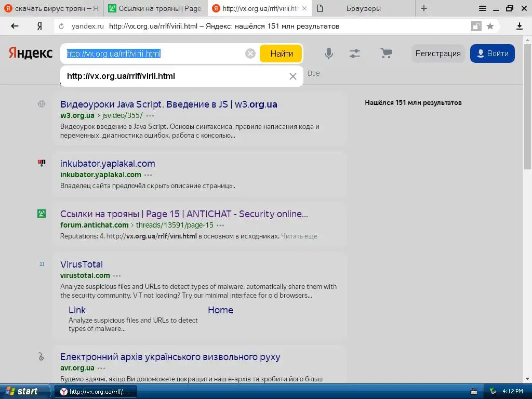Click favicon beside avr.org.ua result

point(41,356)
